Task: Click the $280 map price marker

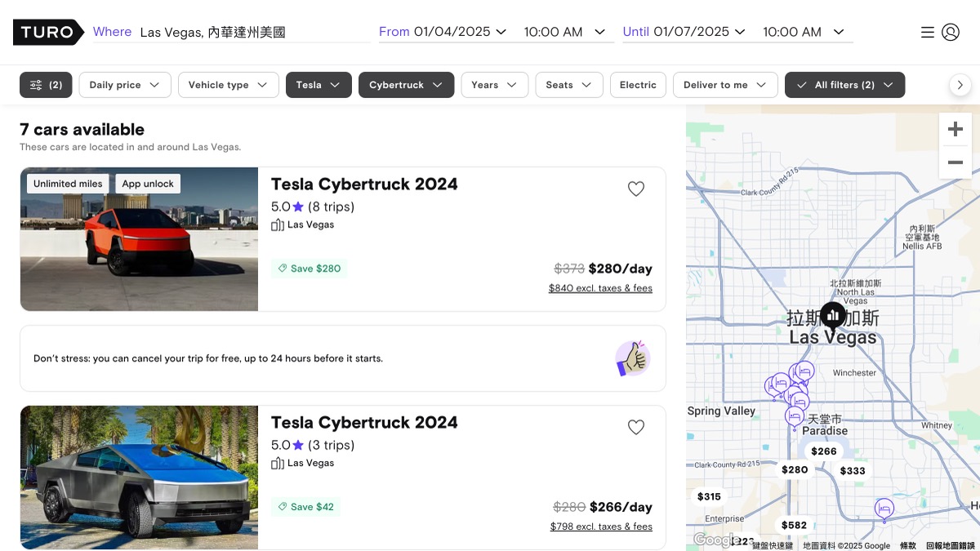Action: (x=795, y=469)
